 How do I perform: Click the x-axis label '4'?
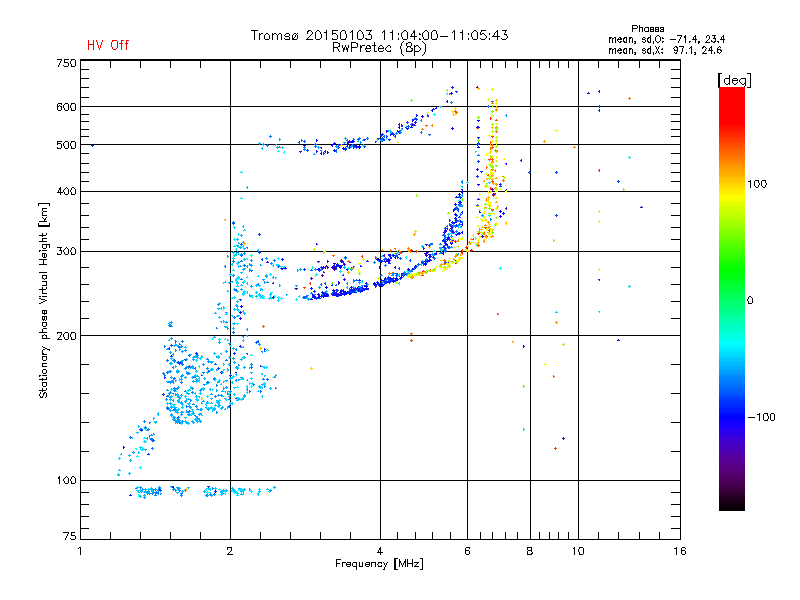tap(380, 551)
